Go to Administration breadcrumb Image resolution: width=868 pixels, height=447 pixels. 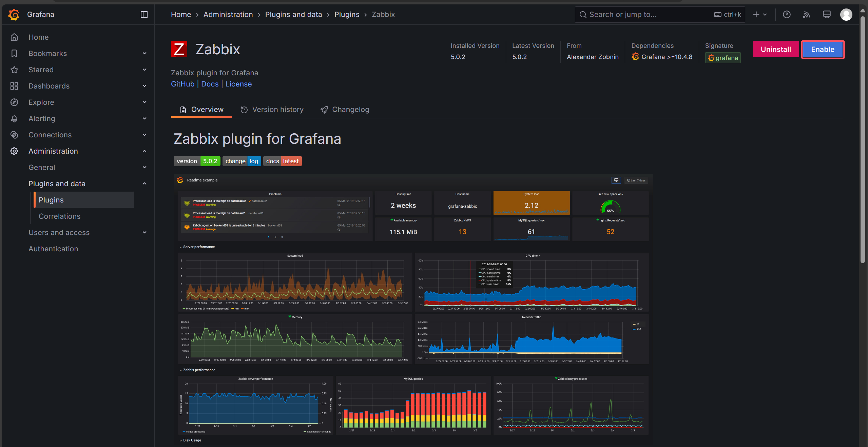[x=228, y=15]
